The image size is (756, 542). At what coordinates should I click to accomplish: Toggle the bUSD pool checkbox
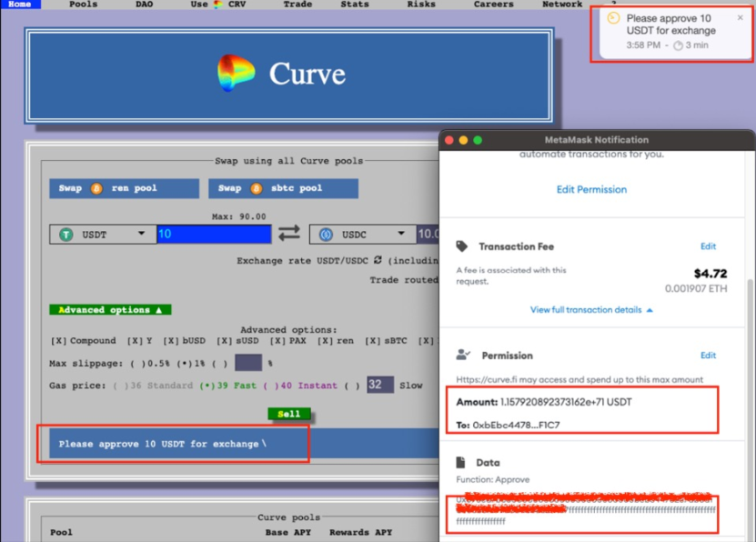click(171, 341)
